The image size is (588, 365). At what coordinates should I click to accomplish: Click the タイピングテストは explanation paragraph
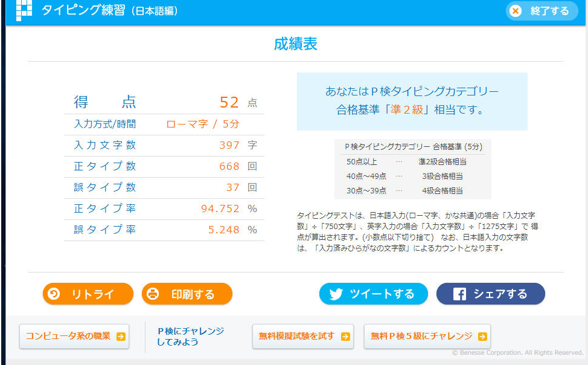pyautogui.click(x=418, y=231)
